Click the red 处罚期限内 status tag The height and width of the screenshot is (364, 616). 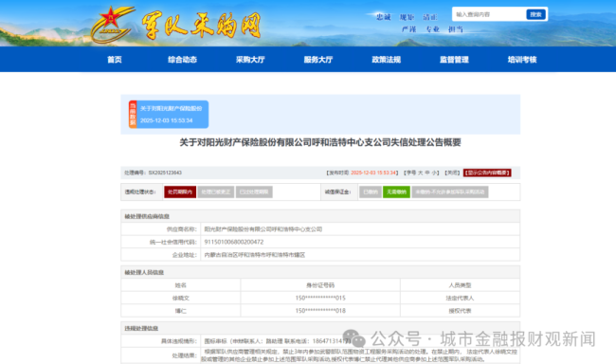(x=180, y=191)
